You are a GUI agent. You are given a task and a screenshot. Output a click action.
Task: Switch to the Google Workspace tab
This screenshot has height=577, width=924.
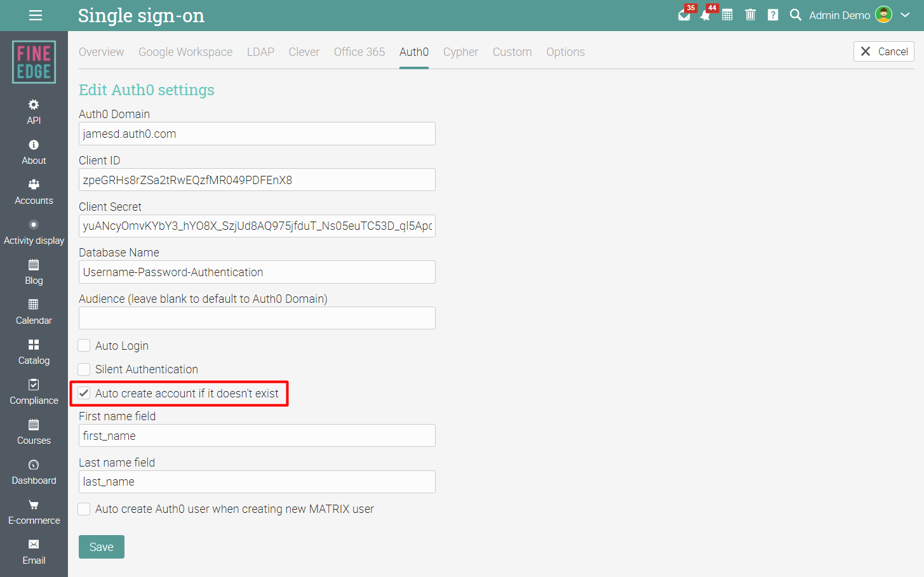coord(185,52)
